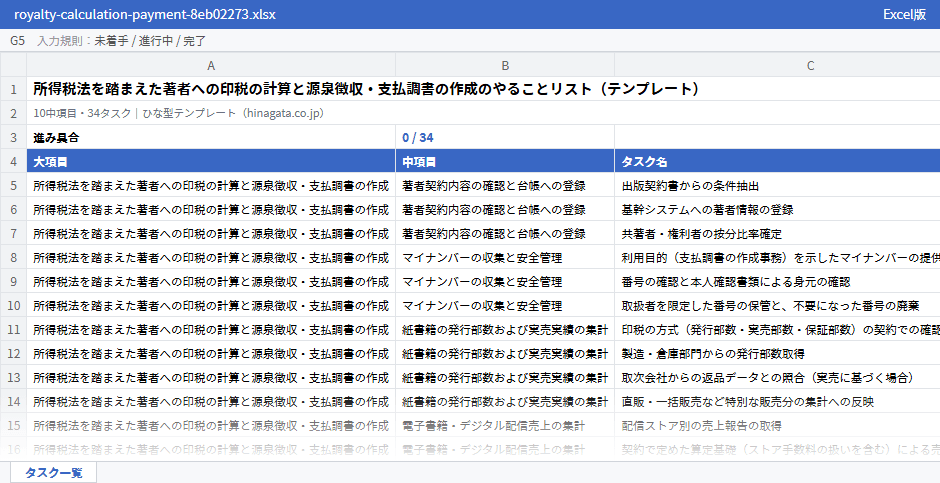Select row 6's 著者契約内容の確認と台帳への登録 cell

coord(505,209)
